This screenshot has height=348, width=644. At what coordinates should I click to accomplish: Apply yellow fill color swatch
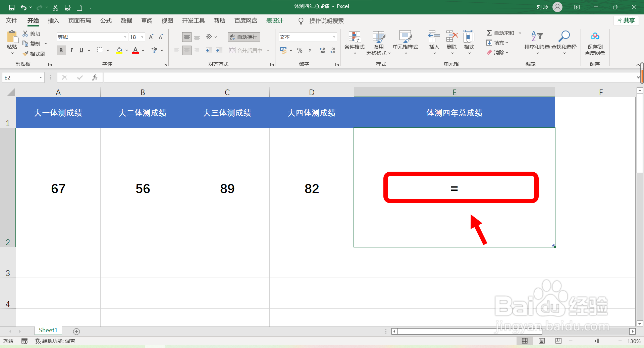pos(119,50)
